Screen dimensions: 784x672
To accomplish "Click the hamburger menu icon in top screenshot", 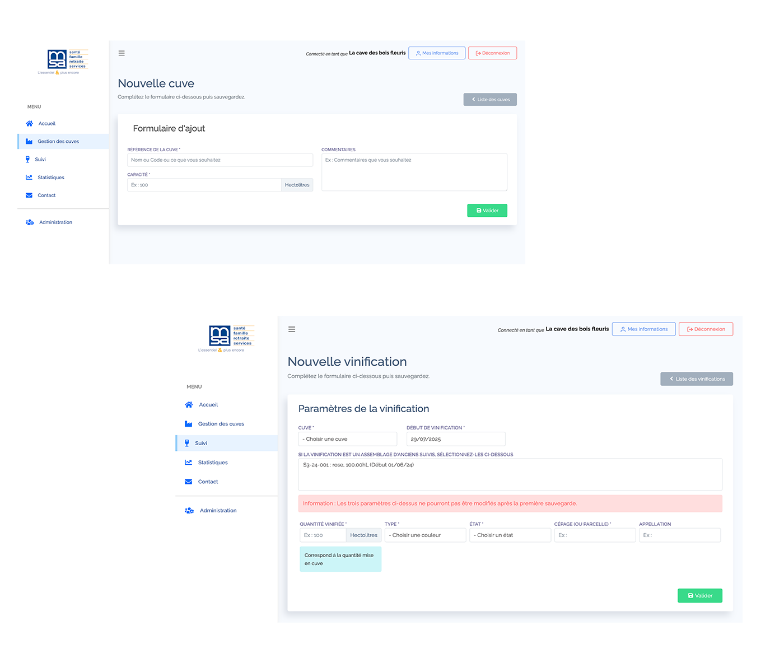I will coord(122,53).
